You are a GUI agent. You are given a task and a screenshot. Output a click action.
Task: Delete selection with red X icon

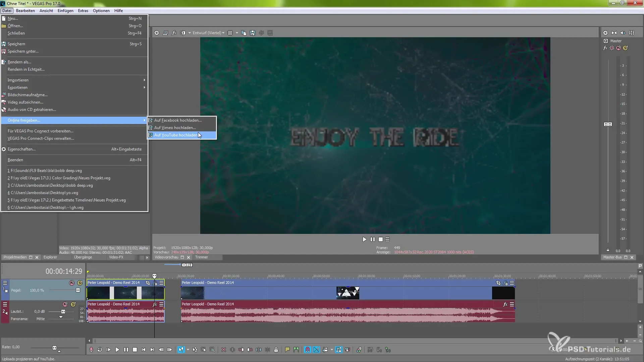[x=224, y=350]
